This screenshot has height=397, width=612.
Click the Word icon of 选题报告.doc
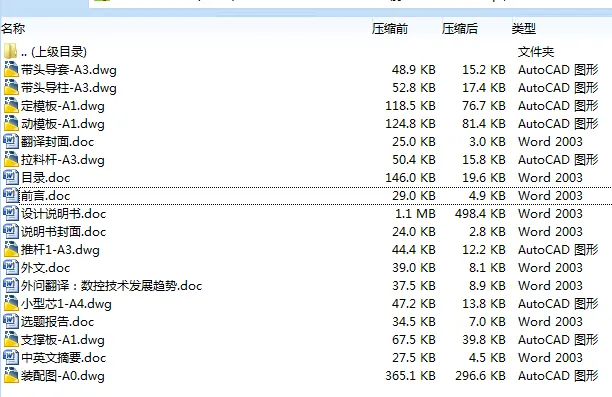(11, 321)
